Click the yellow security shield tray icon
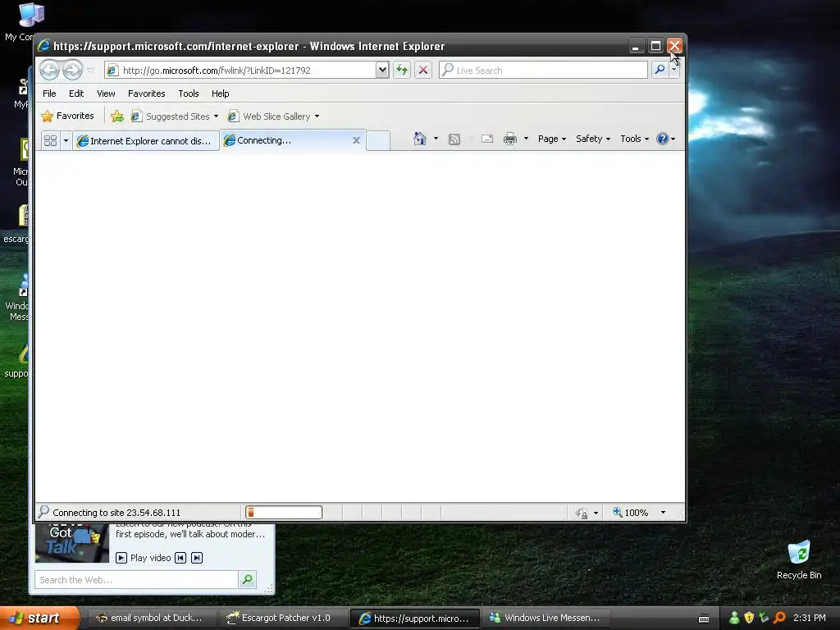Viewport: 840px width, 630px height. [749, 619]
